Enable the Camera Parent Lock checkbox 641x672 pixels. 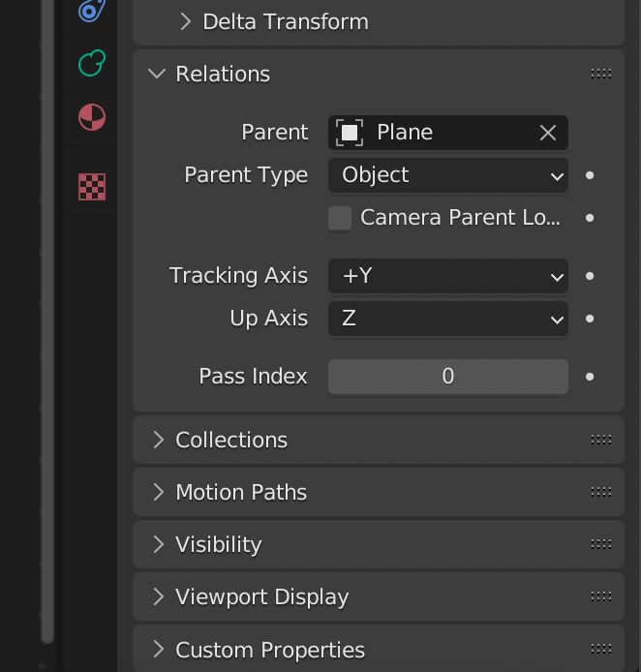(340, 218)
